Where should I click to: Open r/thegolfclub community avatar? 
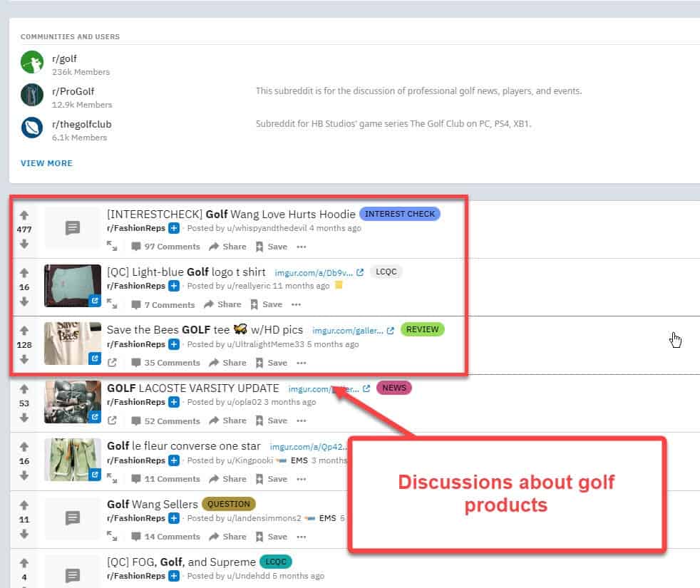(32, 127)
